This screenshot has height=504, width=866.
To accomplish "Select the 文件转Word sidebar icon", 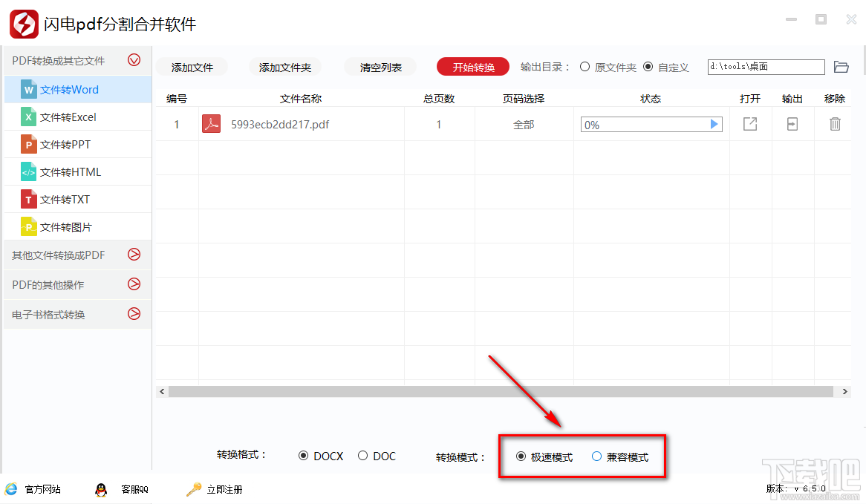I will (30, 89).
